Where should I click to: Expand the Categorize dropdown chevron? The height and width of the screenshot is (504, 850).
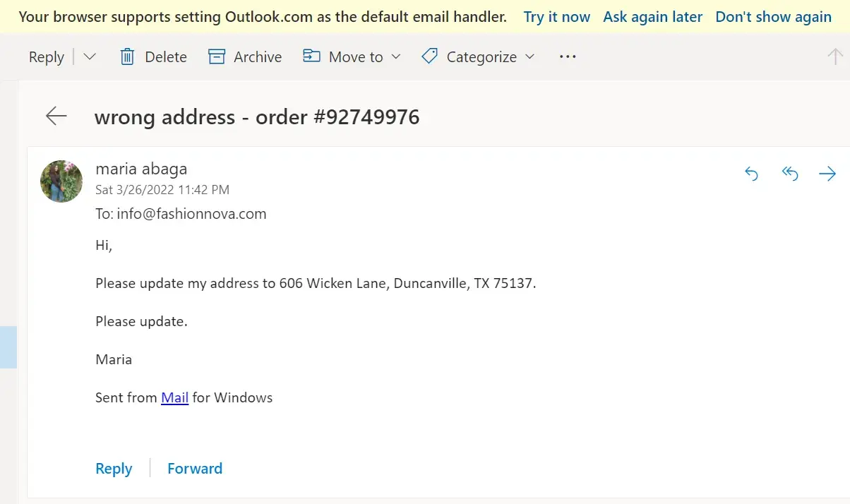(x=529, y=57)
